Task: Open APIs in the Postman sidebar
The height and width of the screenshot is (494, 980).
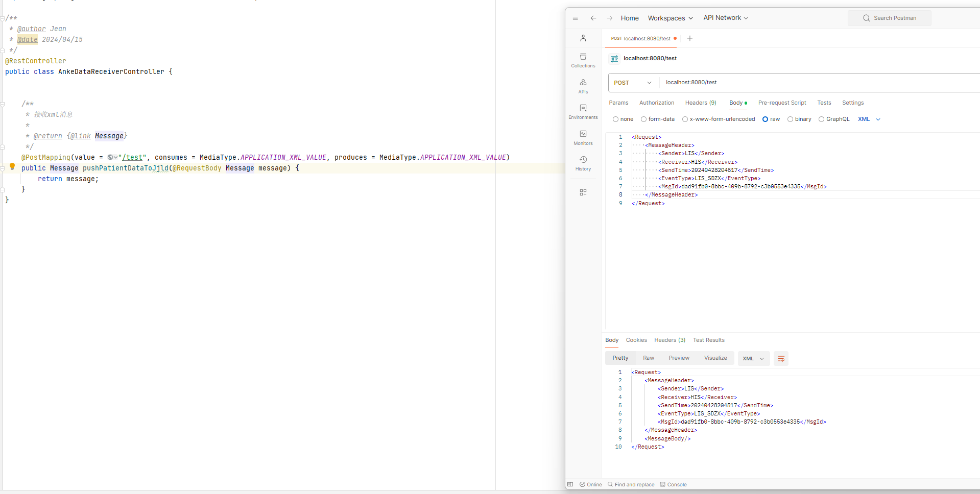Action: pos(583,86)
